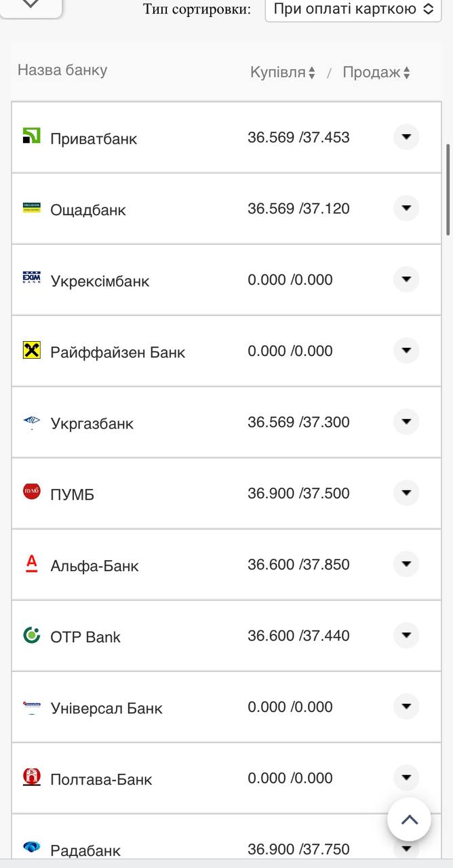This screenshot has width=453, height=868.
Task: Open the При оплаті карткою sort dropdown
Action: click(x=353, y=9)
